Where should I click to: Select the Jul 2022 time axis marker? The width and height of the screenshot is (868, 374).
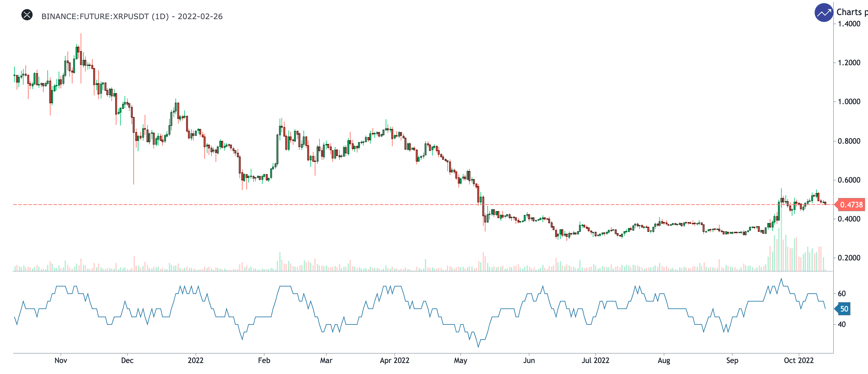[595, 360]
